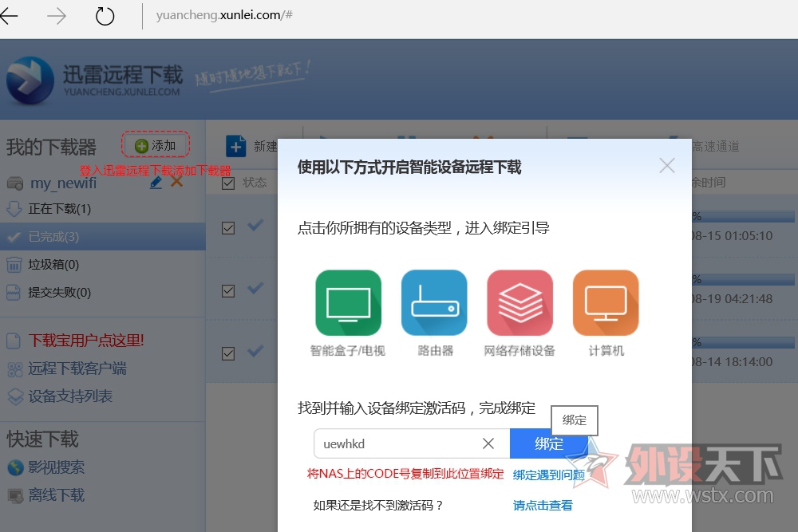
Task: Open 远程下载客户端 link
Action: 77,368
